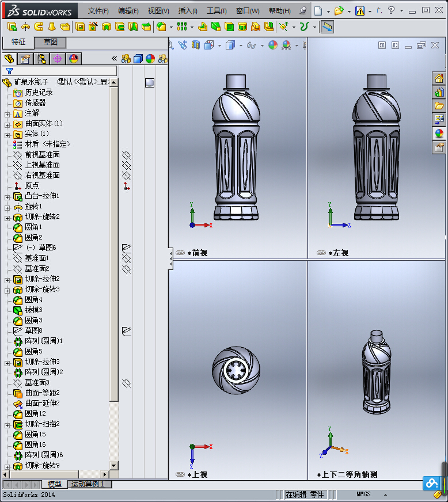Viewport: 448px width, 502px height.
Task: Switch to the DimXpertManager tab icon
Action: 58,59
